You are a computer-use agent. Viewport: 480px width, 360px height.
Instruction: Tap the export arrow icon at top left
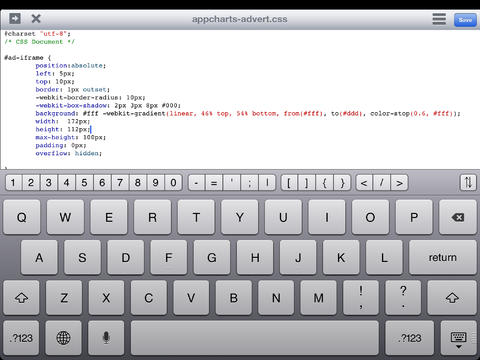click(x=15, y=18)
